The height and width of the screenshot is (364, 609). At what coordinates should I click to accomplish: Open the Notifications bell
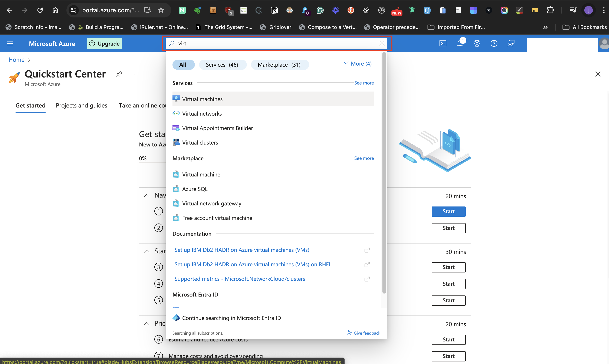pos(460,43)
